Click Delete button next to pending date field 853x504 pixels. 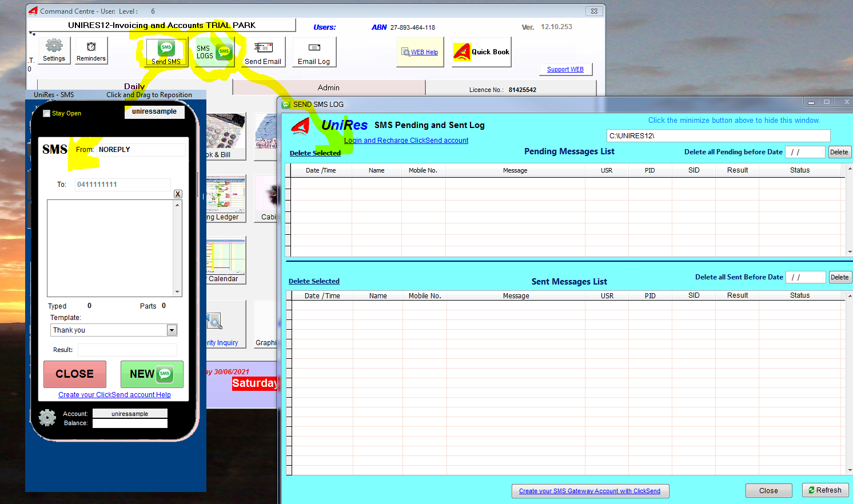[x=839, y=152]
